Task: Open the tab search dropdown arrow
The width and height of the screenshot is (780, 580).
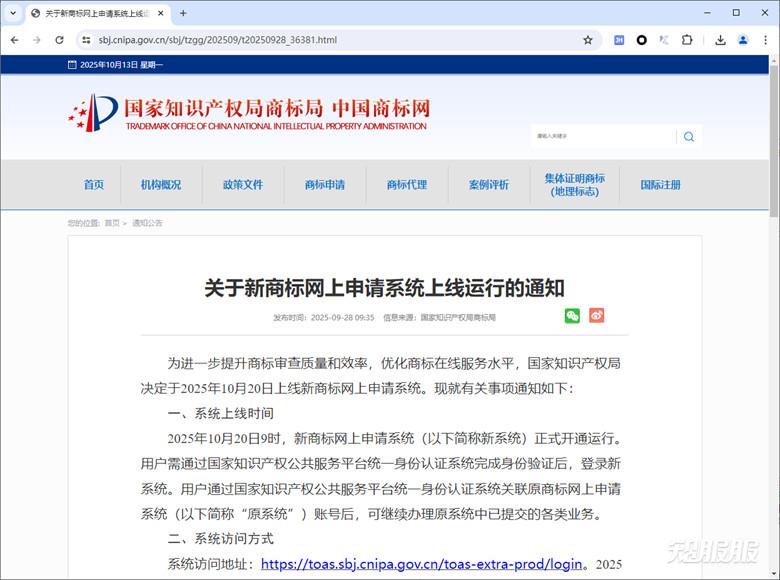Action: (13, 13)
